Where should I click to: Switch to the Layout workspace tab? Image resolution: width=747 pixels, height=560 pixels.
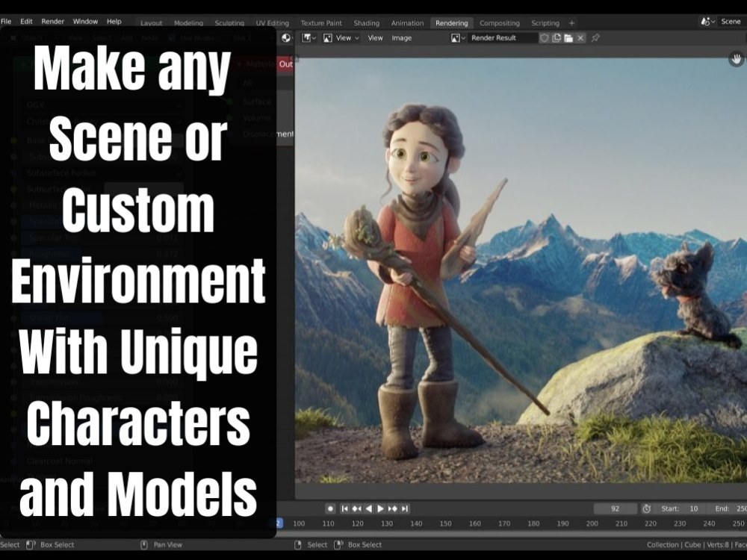152,23
